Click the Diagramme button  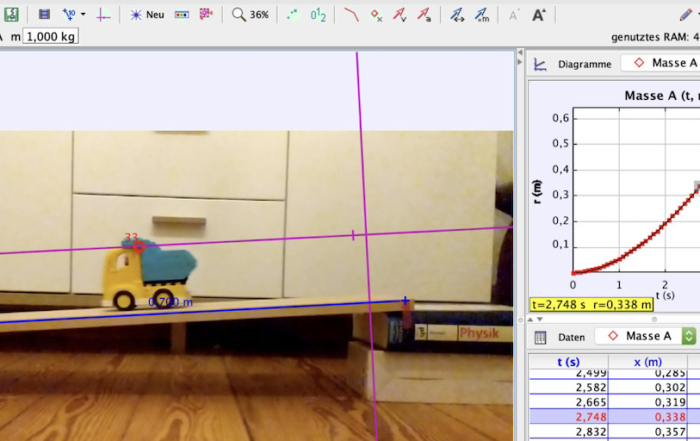(x=572, y=63)
